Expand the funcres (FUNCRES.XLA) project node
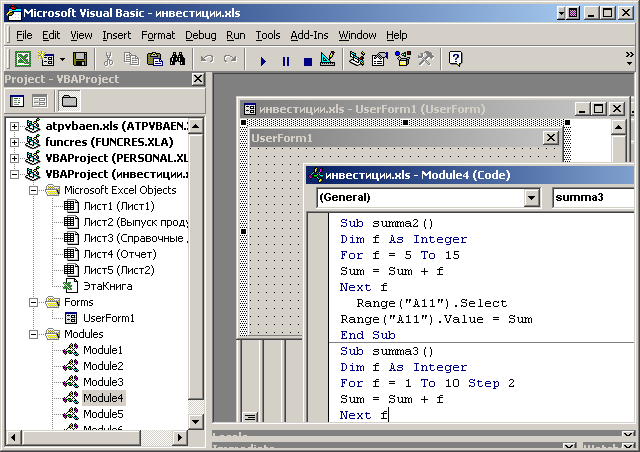This screenshot has width=640, height=452. coord(14,142)
